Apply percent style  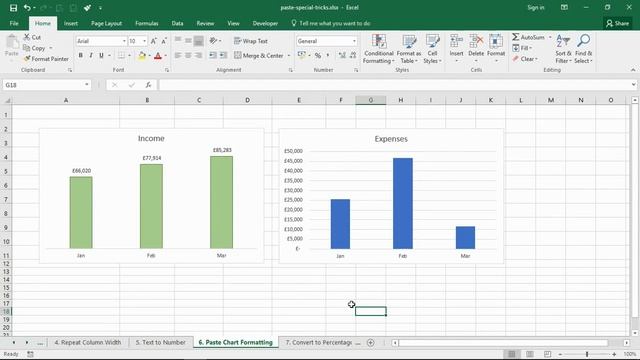[318, 56]
